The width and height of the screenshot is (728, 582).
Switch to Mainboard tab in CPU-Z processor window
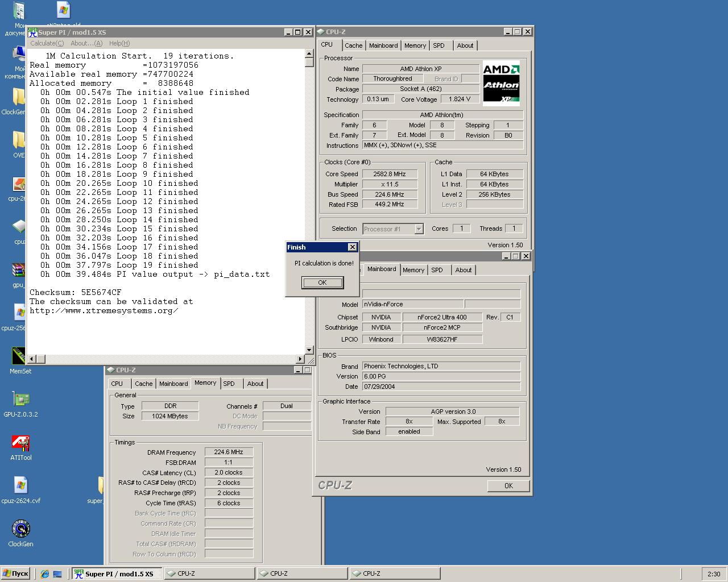[x=383, y=45]
